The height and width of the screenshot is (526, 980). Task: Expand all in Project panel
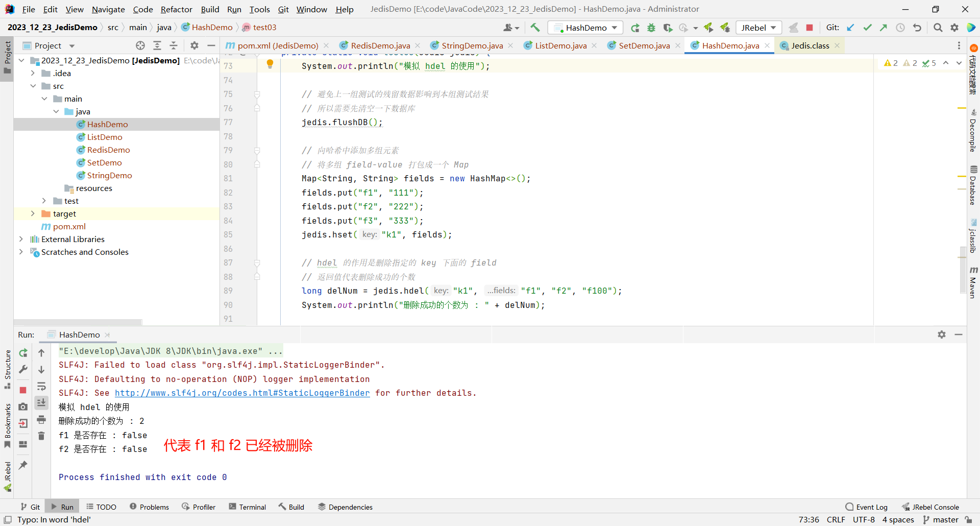pos(157,45)
